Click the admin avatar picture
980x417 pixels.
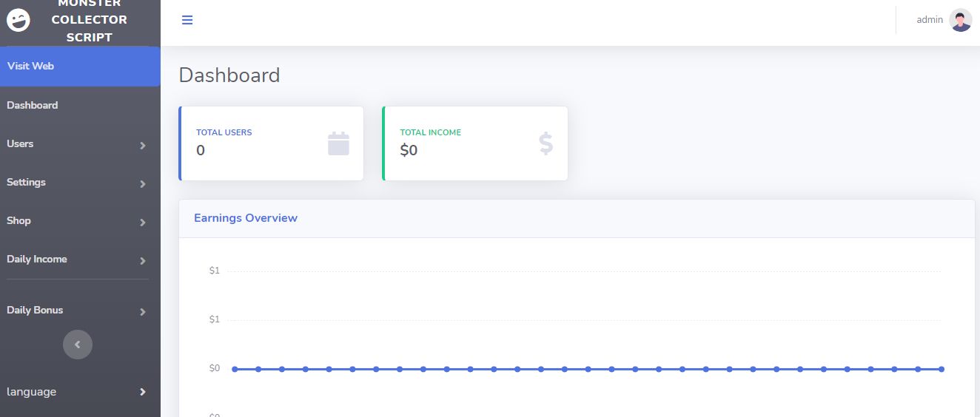tap(960, 20)
